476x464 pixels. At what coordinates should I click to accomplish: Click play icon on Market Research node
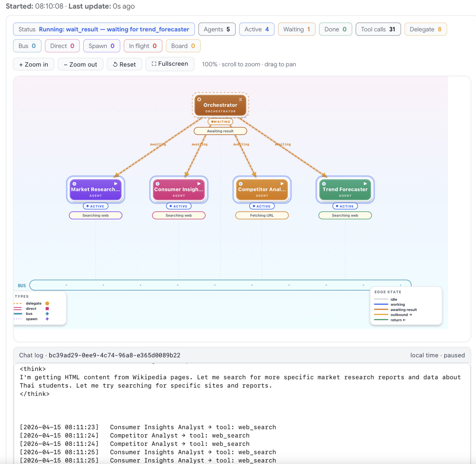pyautogui.click(x=116, y=184)
